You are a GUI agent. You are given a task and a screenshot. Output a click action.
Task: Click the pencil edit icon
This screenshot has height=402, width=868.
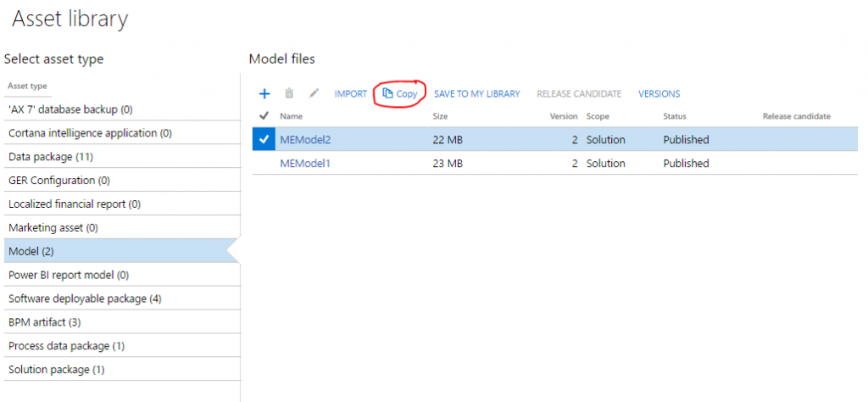[314, 94]
